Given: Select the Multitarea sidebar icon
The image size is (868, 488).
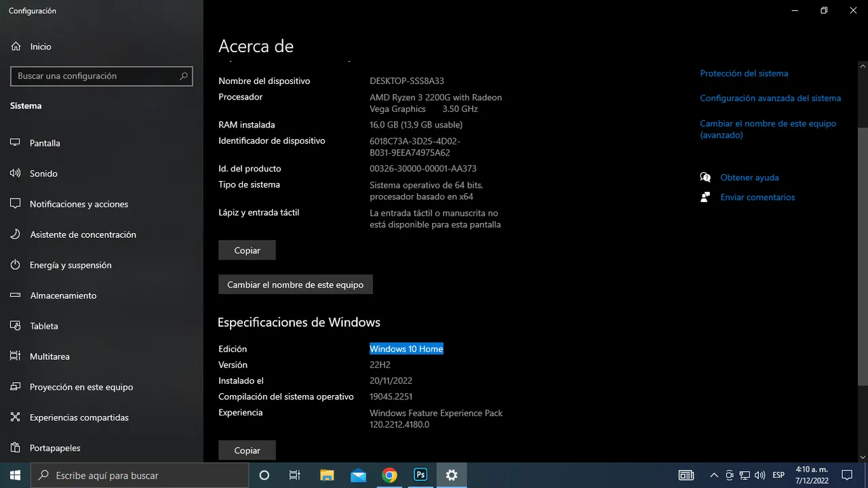Looking at the screenshot, I should [15, 357].
